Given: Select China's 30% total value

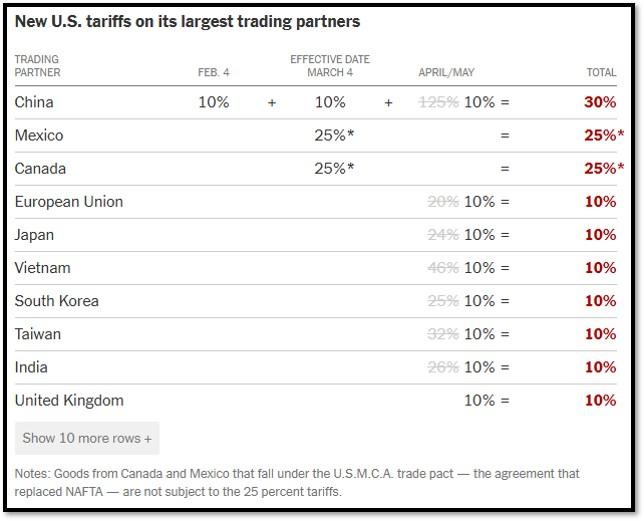Looking at the screenshot, I should pos(600,102).
